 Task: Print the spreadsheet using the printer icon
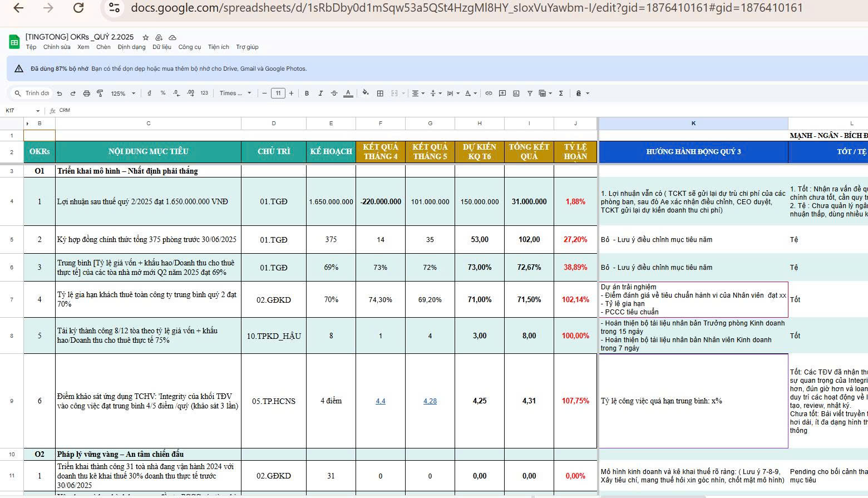tap(86, 93)
